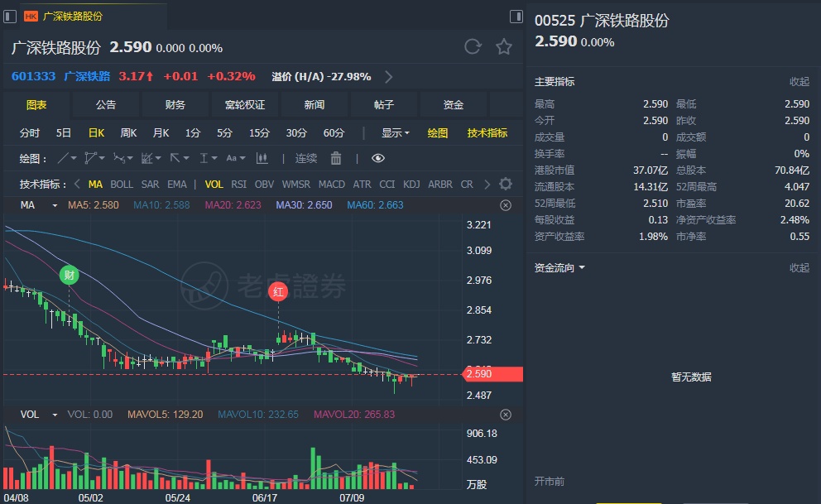The image size is (821, 504).
Task: Switch to the 新闻 tab
Action: (x=314, y=105)
